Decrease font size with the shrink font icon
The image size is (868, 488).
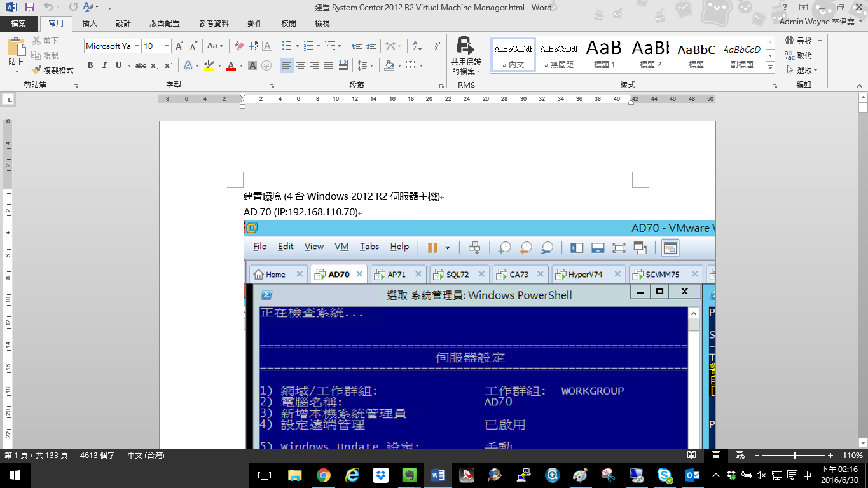click(193, 46)
